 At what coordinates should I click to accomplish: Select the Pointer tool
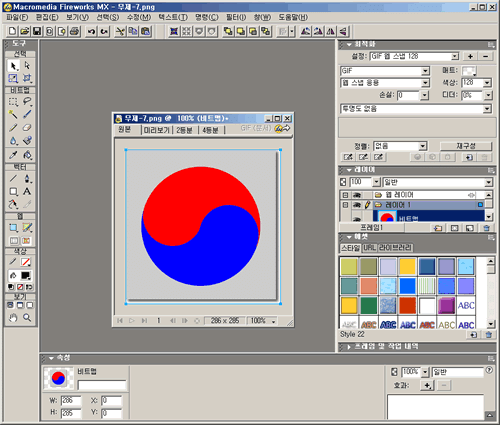pos(13,66)
